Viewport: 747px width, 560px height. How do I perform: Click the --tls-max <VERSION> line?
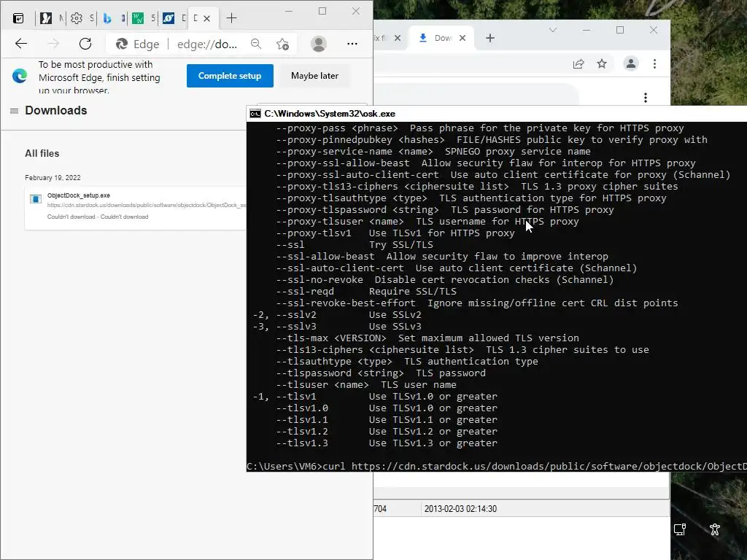pos(427,338)
